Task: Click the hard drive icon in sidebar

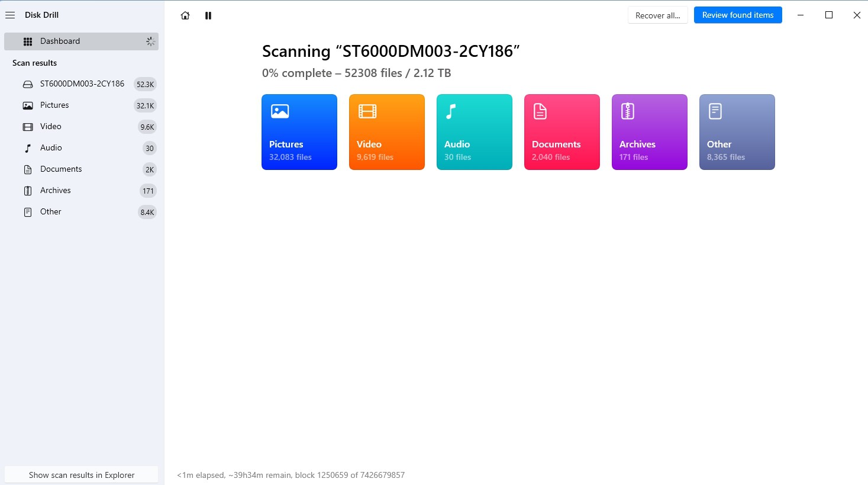Action: click(28, 84)
